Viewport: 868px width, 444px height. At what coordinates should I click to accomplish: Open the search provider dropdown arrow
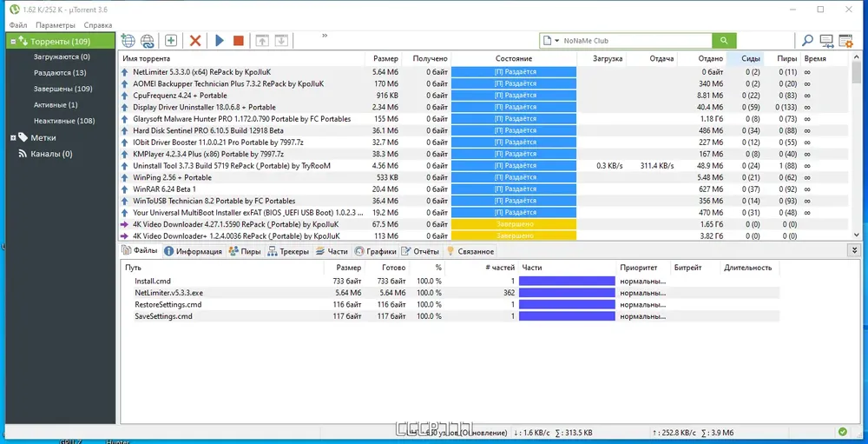[557, 41]
